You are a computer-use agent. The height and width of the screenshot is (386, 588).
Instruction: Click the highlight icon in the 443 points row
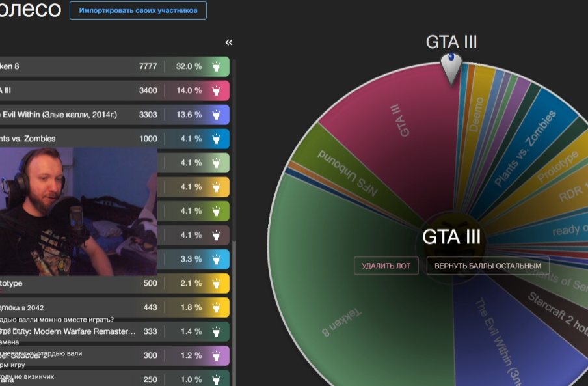pyautogui.click(x=217, y=308)
